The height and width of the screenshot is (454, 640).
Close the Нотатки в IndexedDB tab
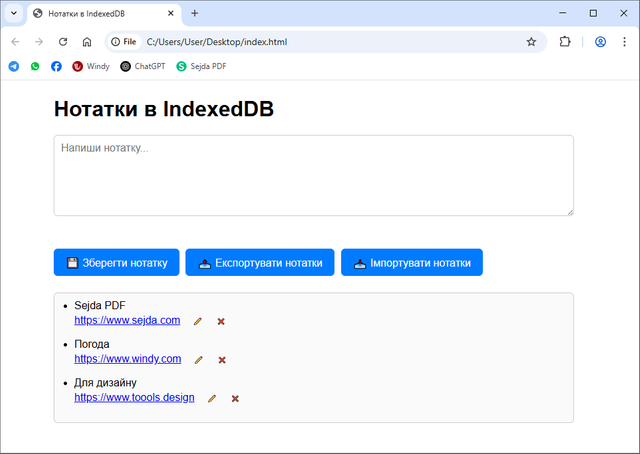171,13
